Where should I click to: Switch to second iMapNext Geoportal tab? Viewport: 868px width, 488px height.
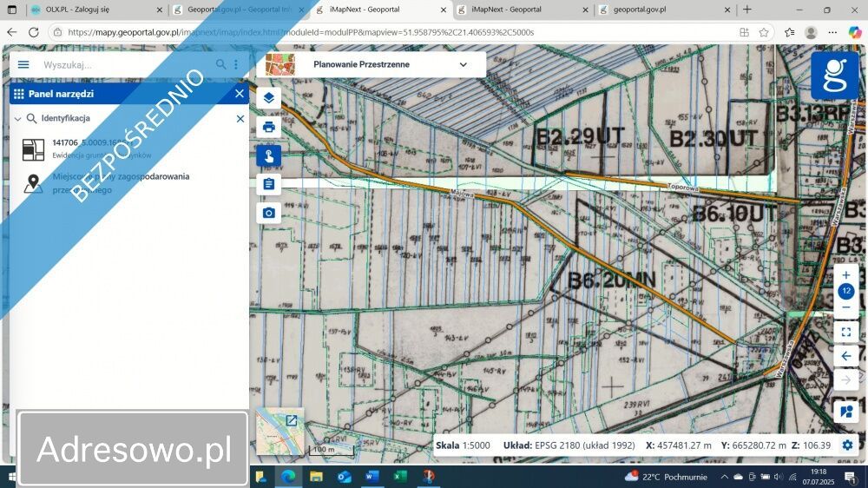(523, 10)
